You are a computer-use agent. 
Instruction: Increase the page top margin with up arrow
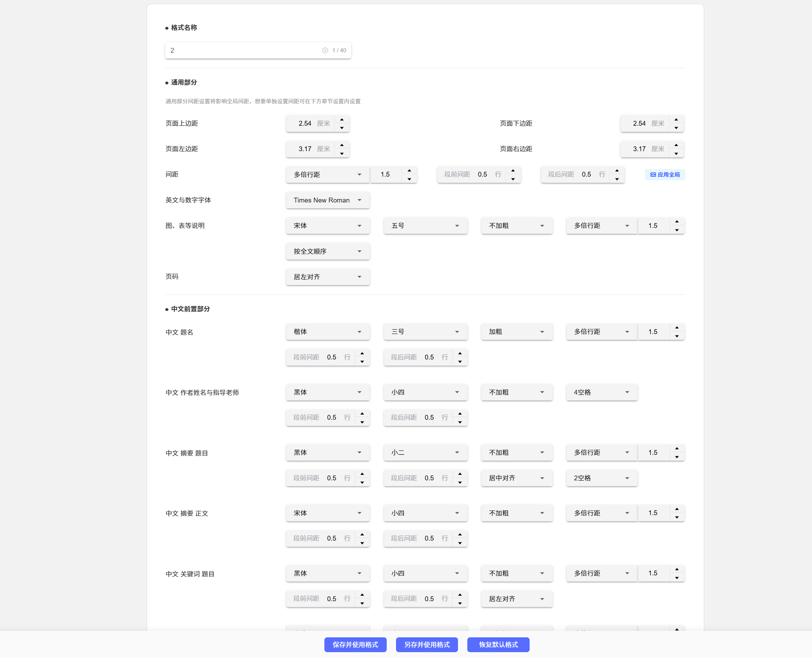click(x=342, y=119)
